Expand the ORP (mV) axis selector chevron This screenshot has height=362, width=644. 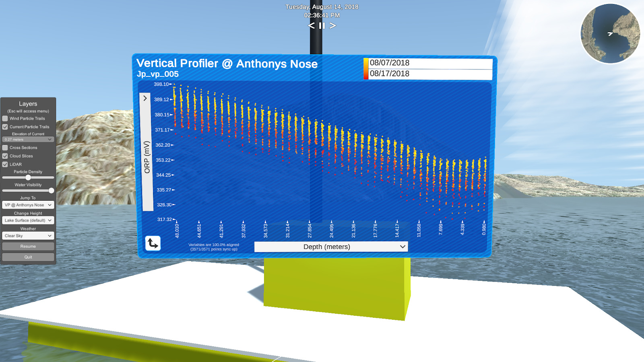coord(145,98)
